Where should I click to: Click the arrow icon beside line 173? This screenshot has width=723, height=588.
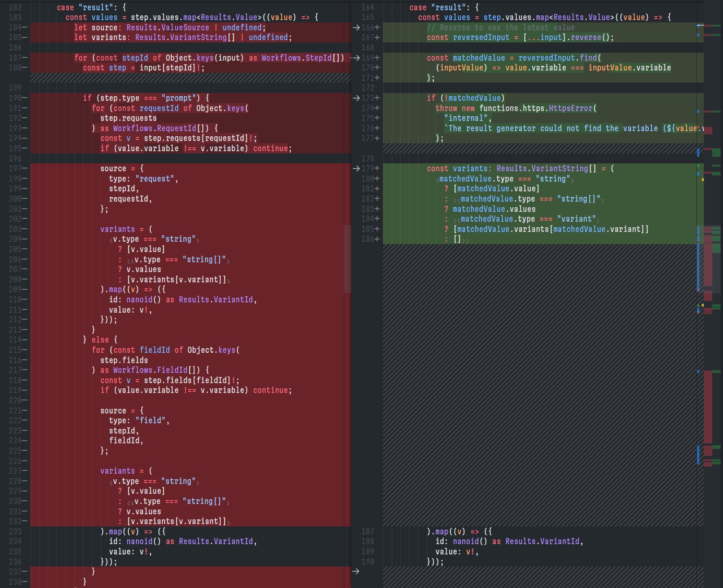pos(356,98)
